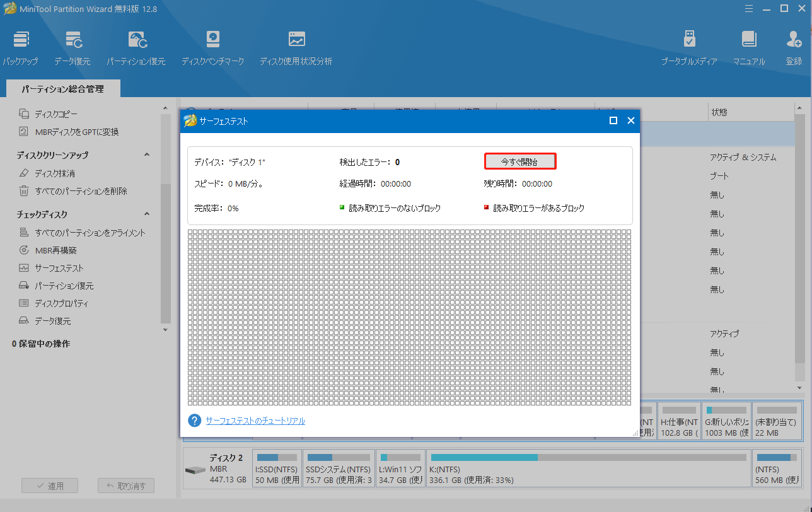
Task: Switch to パーティション総合管理 tab
Action: point(62,90)
